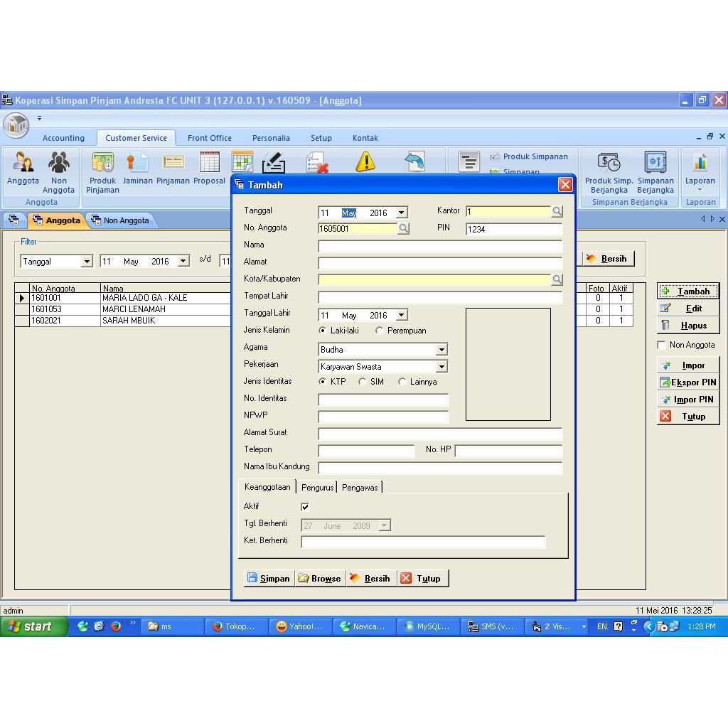Expand the Filter Tanggal combo box
The image size is (728, 728).
pos(87,262)
